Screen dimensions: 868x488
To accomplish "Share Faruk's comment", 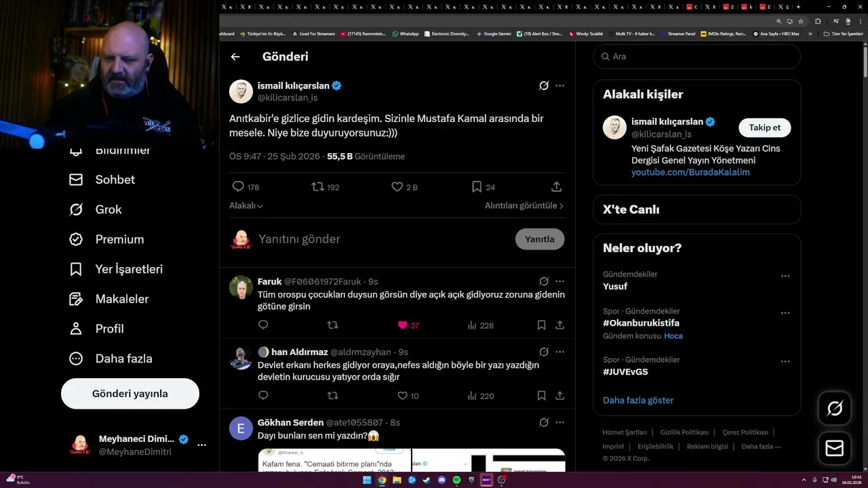I will coord(559,325).
